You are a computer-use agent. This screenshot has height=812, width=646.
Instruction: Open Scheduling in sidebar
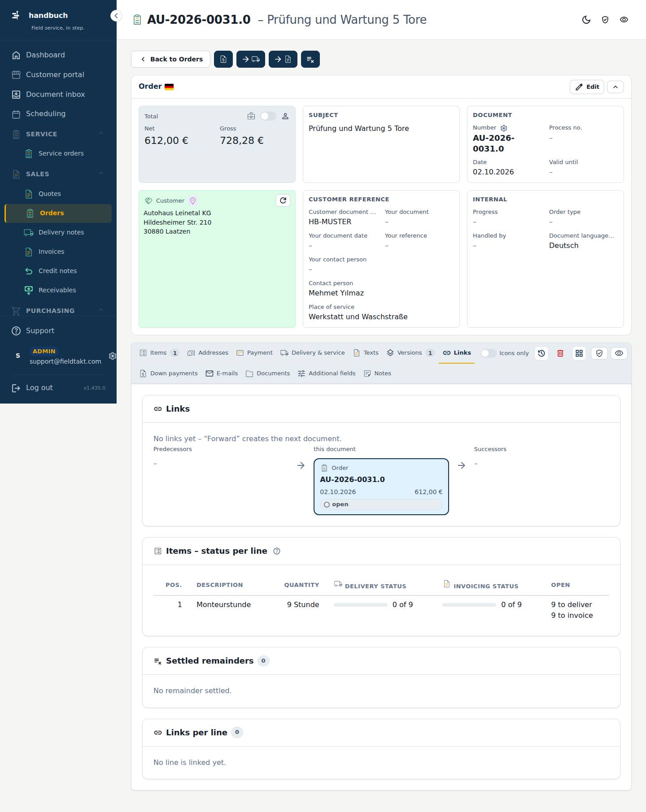coord(58,114)
